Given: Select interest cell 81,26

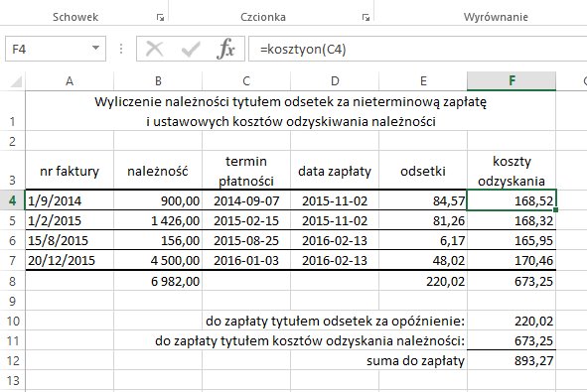Looking at the screenshot, I should point(423,220).
